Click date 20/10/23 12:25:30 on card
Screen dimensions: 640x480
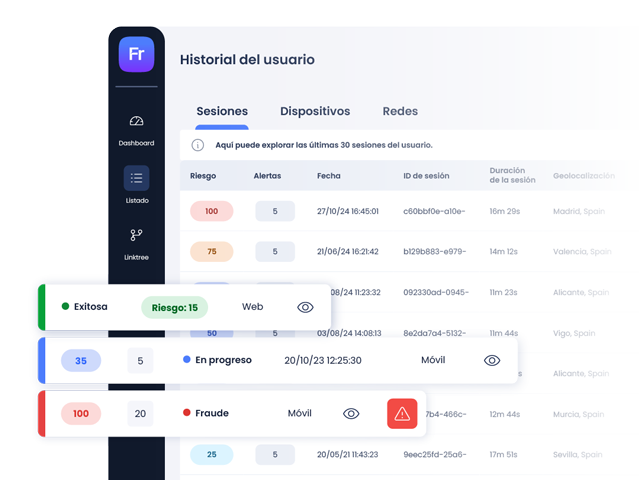(323, 360)
